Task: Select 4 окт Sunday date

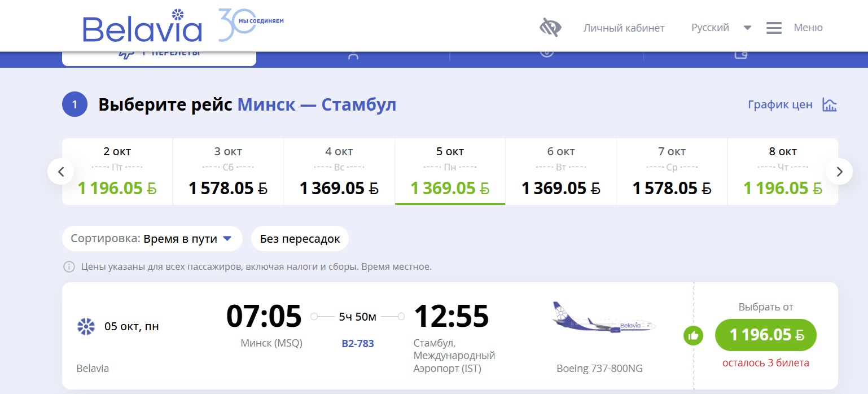Action: [x=339, y=172]
